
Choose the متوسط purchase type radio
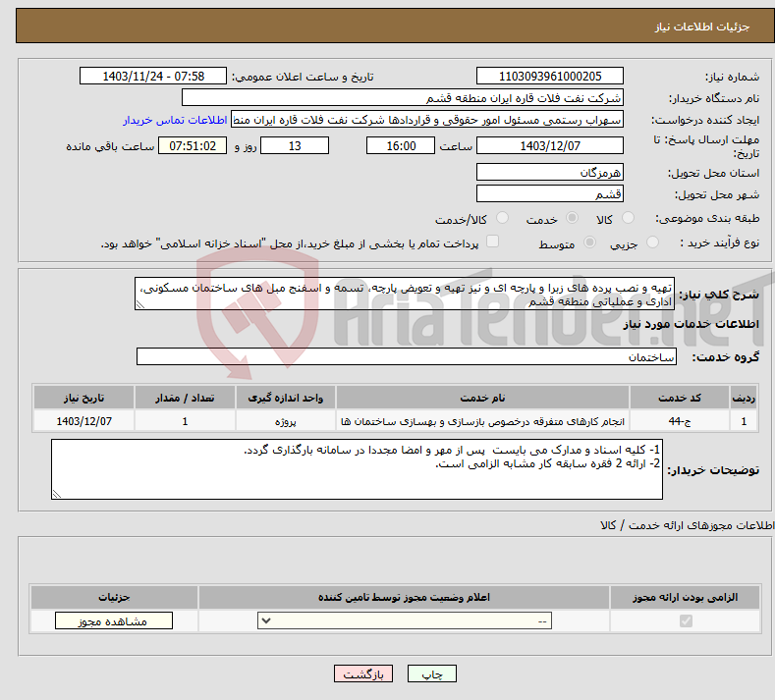[x=589, y=242]
